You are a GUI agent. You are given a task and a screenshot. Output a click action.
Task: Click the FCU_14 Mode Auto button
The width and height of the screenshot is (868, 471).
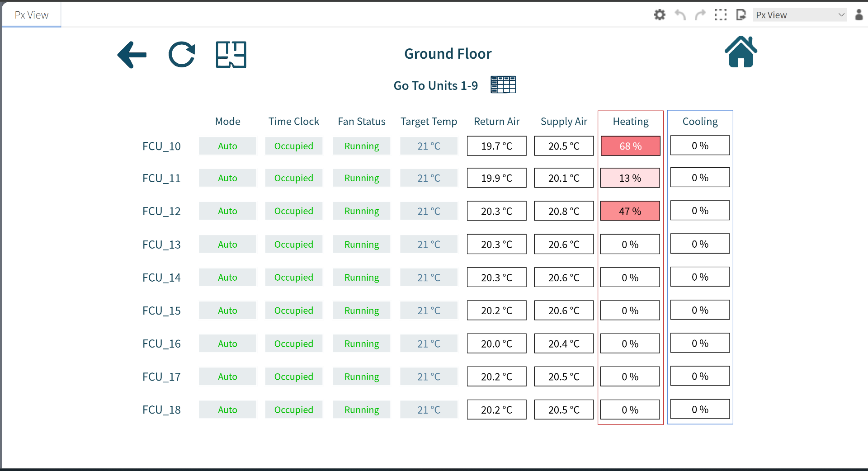[227, 278]
